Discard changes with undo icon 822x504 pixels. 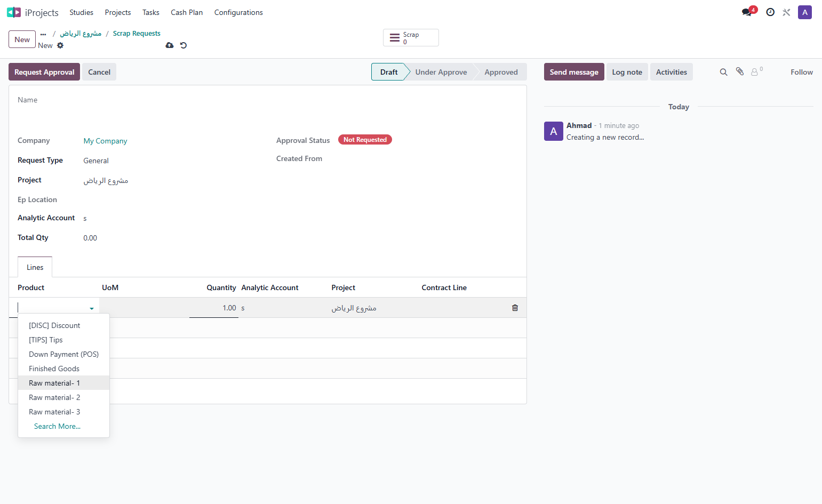tap(183, 45)
